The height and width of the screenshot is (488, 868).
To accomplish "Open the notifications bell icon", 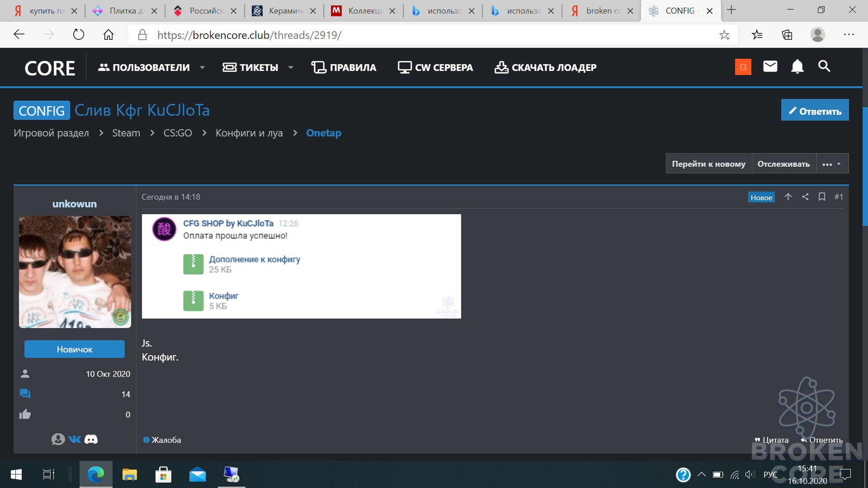I will click(797, 67).
